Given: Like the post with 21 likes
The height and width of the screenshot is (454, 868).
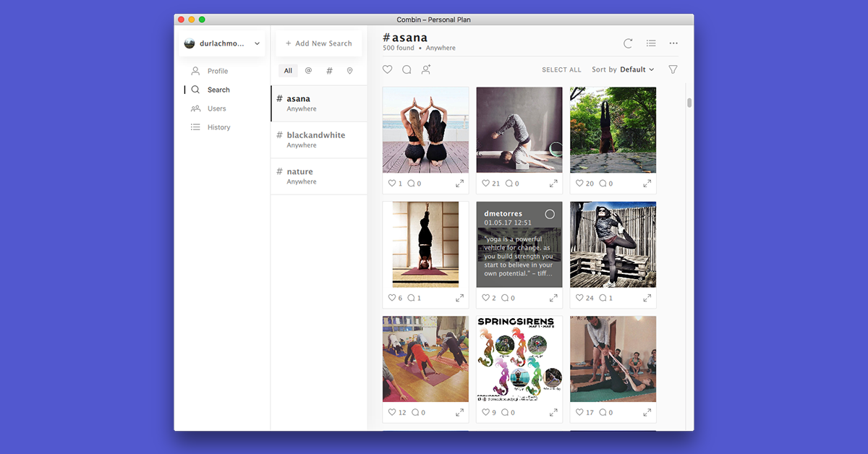Looking at the screenshot, I should [x=486, y=184].
